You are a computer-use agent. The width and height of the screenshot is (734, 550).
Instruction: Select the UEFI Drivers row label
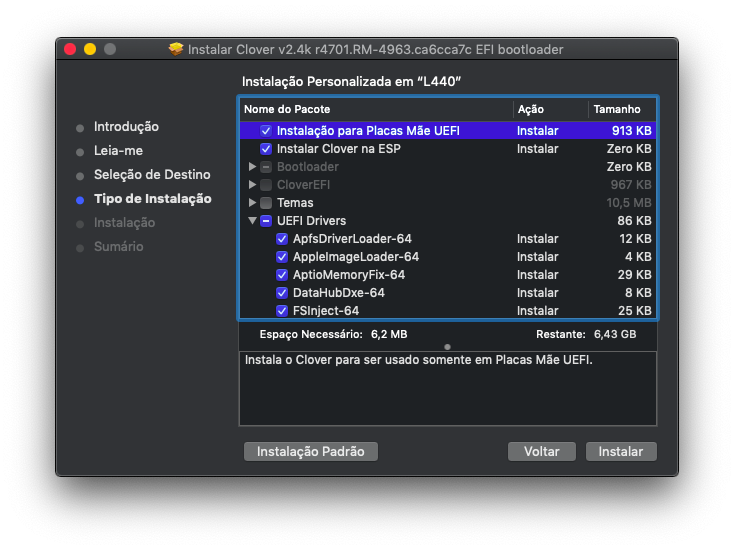click(x=311, y=220)
